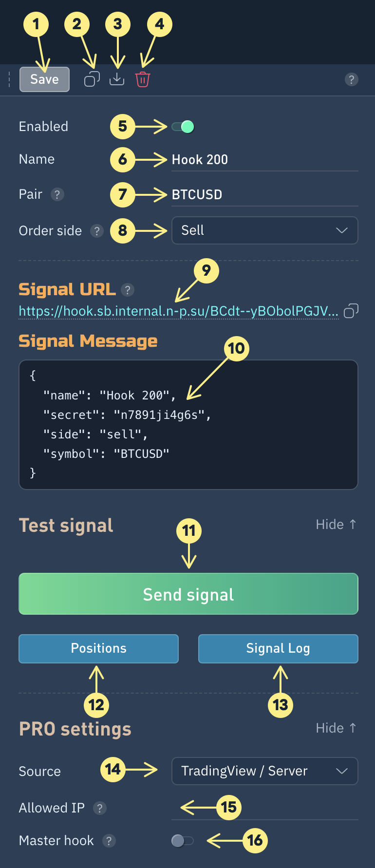
Task: Click the help icon next to Pair
Action: pos(57,194)
